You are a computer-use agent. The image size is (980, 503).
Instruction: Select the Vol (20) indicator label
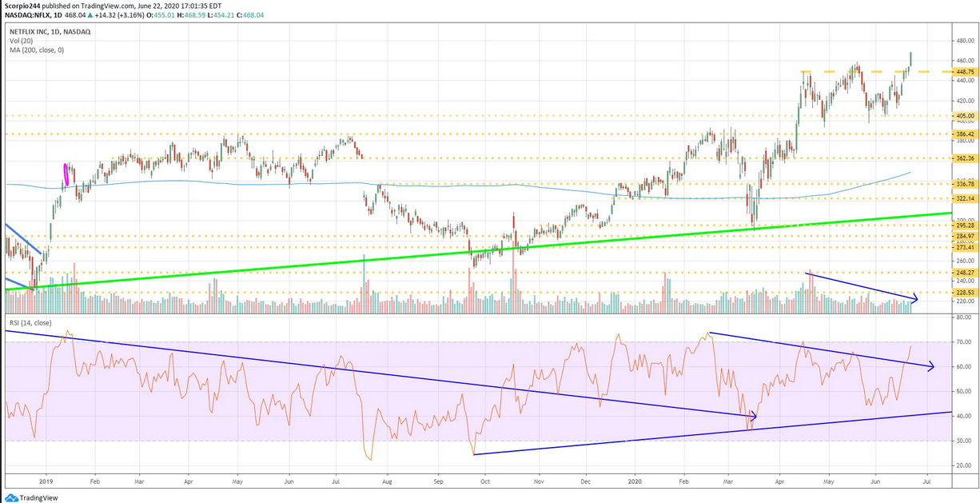[x=20, y=41]
